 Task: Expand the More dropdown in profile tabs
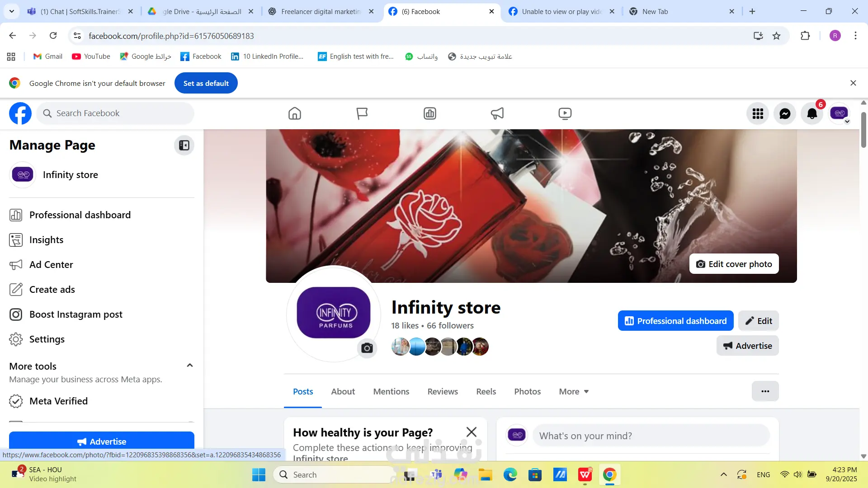tap(574, 392)
